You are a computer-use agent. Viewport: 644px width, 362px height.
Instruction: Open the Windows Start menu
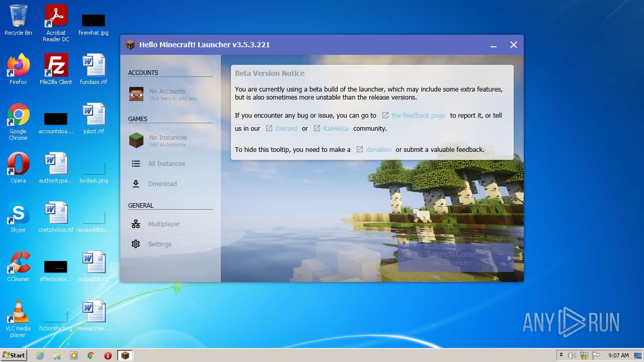(14, 355)
